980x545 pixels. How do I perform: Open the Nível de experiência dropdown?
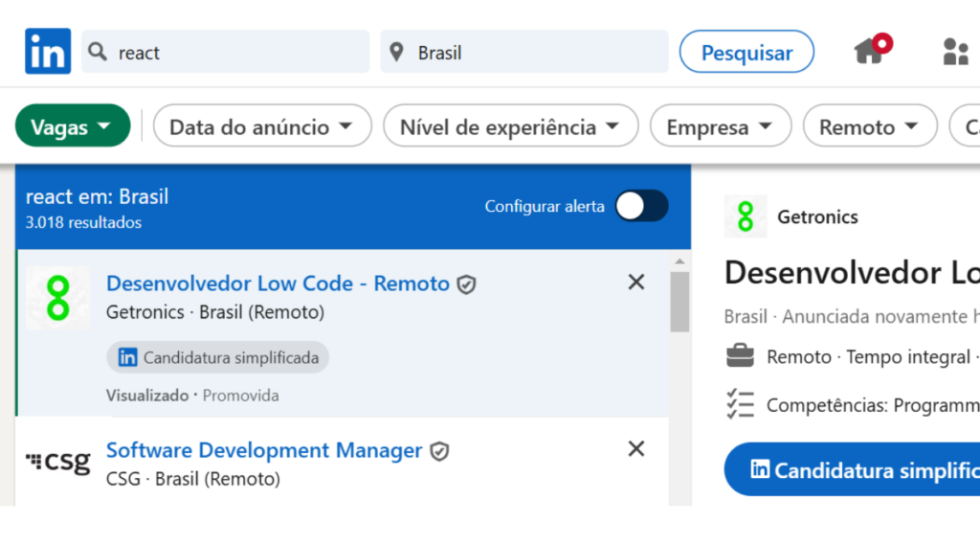pos(509,126)
